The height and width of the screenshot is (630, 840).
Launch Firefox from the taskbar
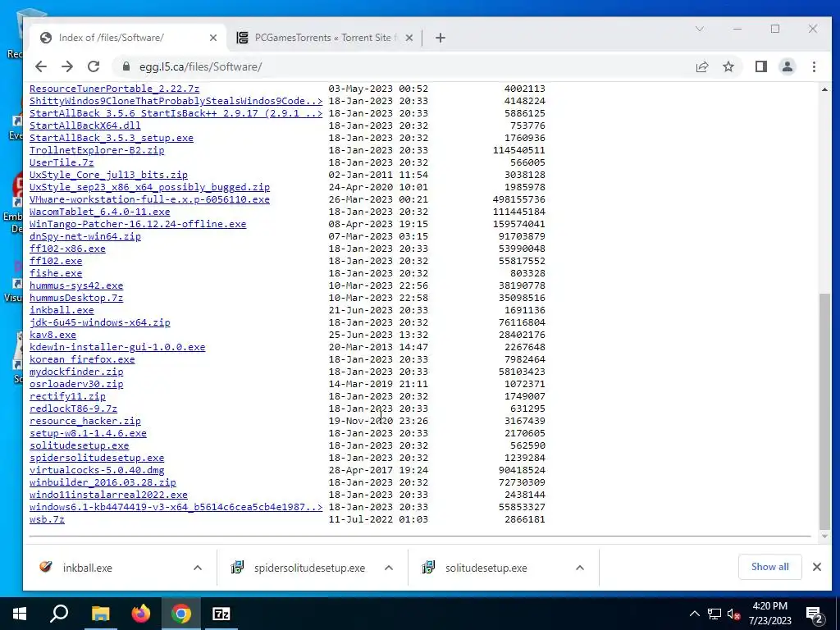[x=141, y=614]
